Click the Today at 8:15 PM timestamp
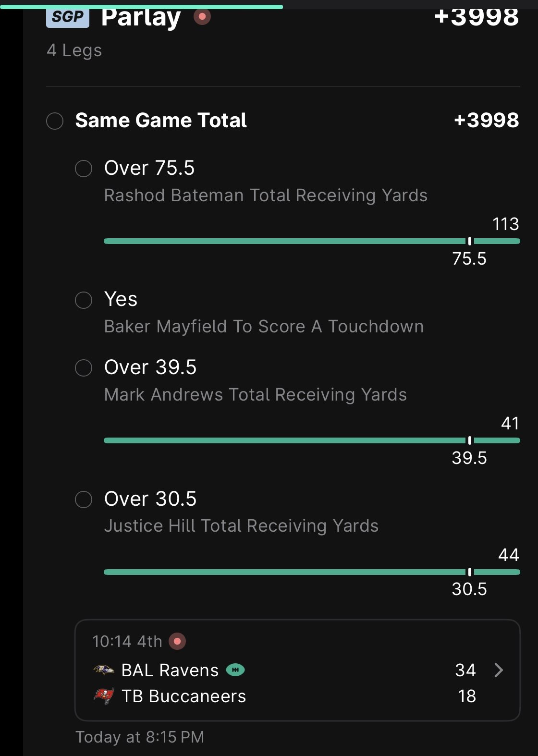The height and width of the screenshot is (756, 538). [140, 737]
